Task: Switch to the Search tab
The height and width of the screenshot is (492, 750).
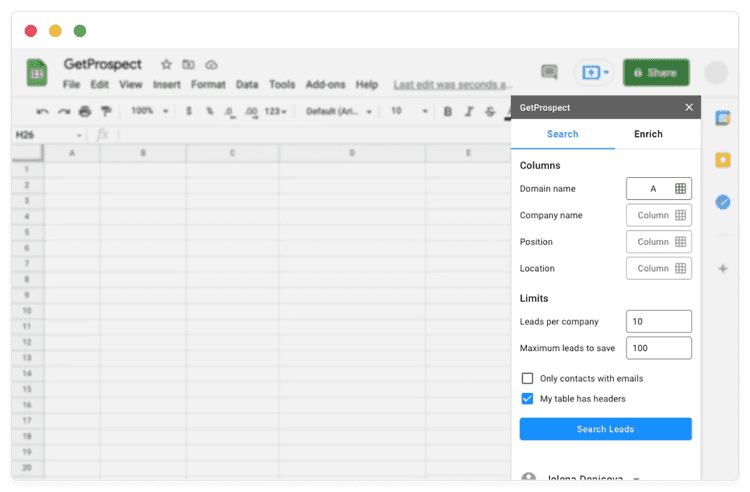Action: [x=562, y=134]
